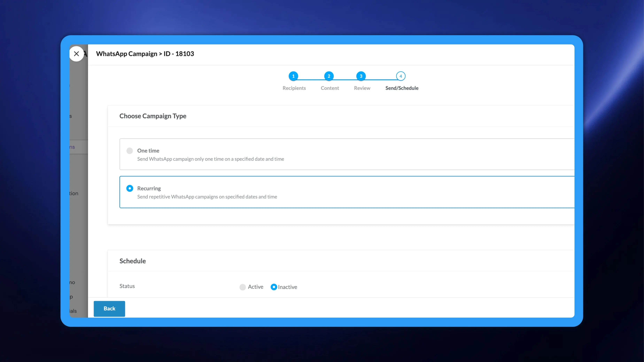This screenshot has width=644, height=362.
Task: Open the Review step label
Action: (362, 88)
